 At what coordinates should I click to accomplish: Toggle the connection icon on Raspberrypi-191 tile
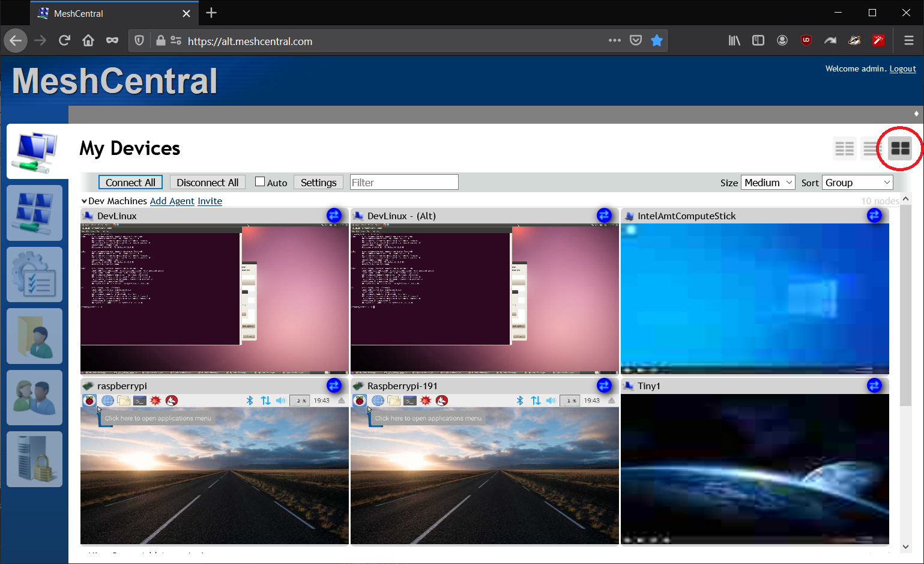click(605, 385)
